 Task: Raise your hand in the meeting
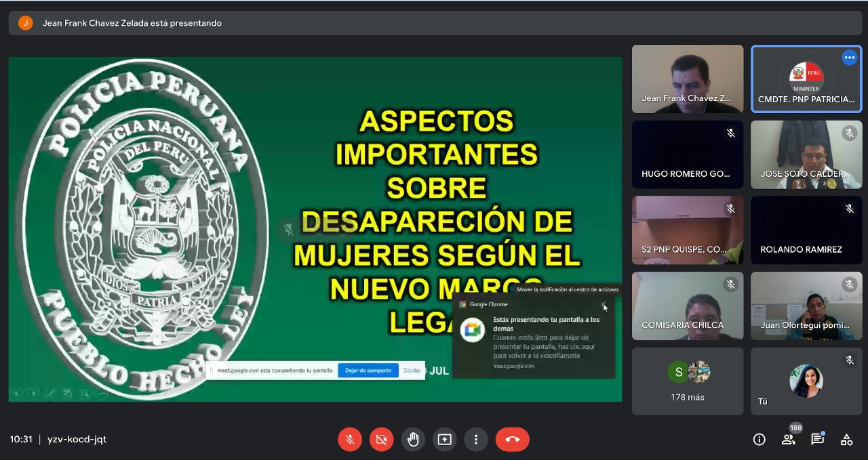pos(413,440)
